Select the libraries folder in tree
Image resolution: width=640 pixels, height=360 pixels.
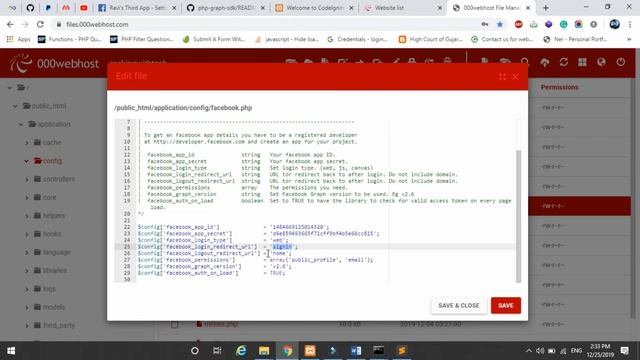[x=55, y=271]
